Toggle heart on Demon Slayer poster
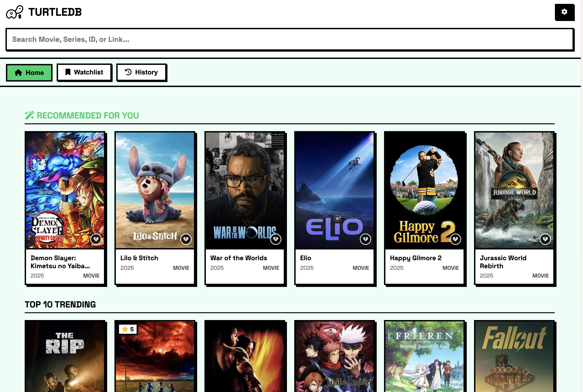Viewport: 583px width, 392px height. pyautogui.click(x=96, y=239)
